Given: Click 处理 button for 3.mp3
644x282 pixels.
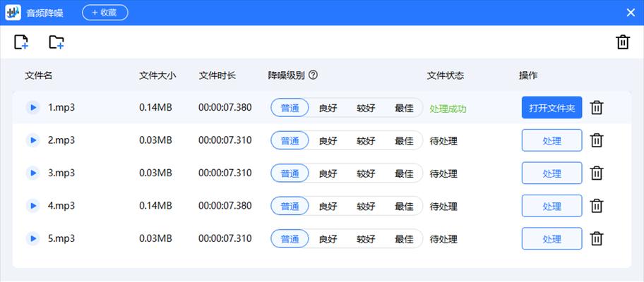Looking at the screenshot, I should pyautogui.click(x=551, y=173).
